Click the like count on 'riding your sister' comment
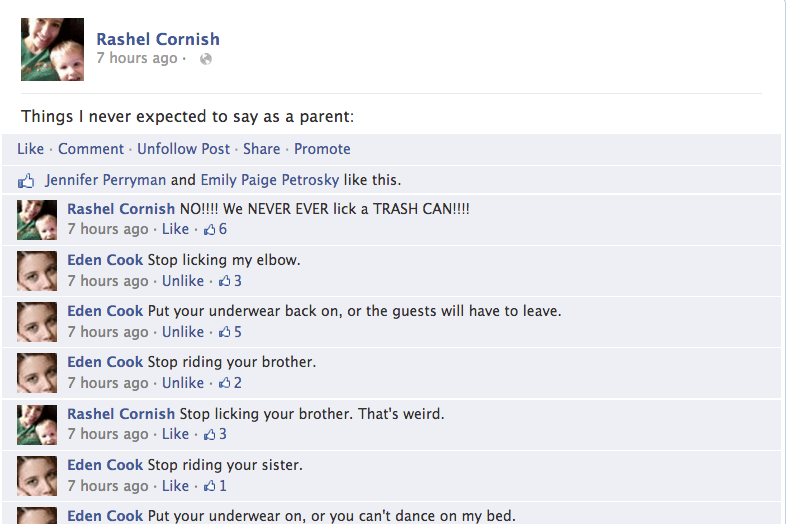 [215, 486]
